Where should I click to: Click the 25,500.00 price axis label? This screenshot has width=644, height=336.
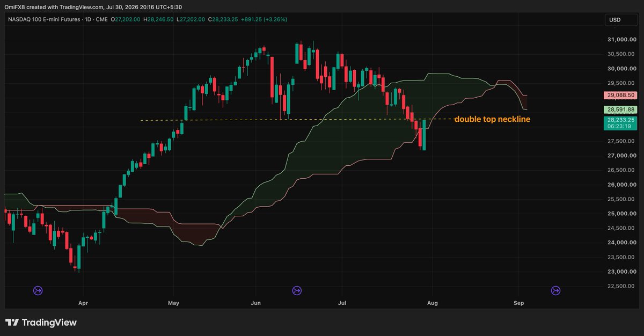click(x=621, y=199)
